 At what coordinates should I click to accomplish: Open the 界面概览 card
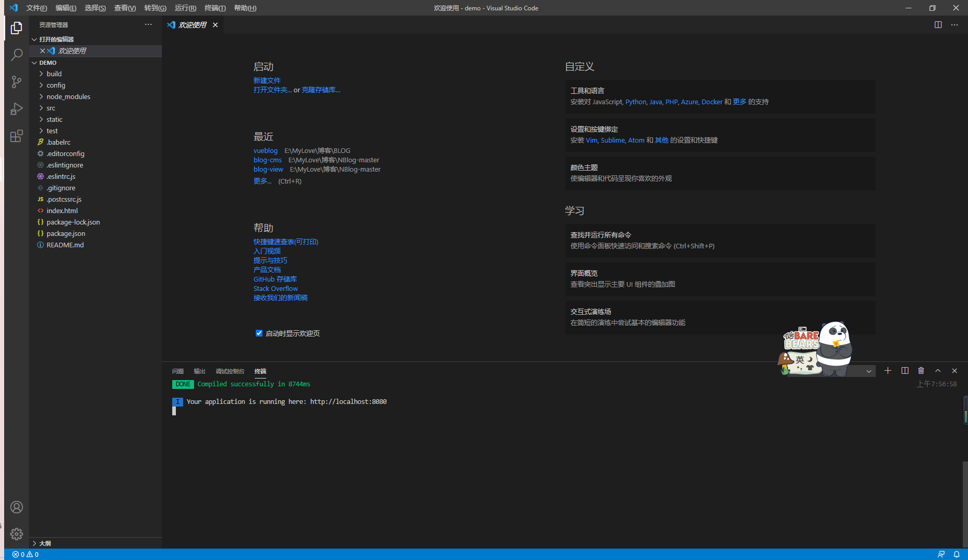pyautogui.click(x=720, y=279)
